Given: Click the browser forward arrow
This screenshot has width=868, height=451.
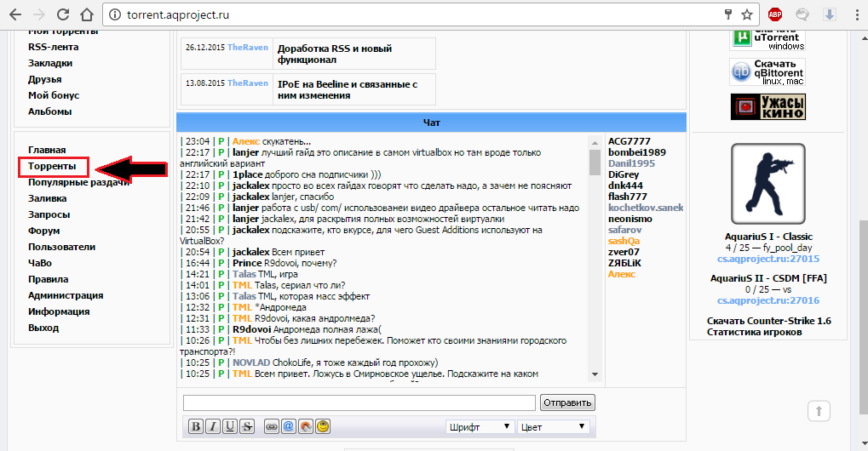Looking at the screenshot, I should click(39, 15).
